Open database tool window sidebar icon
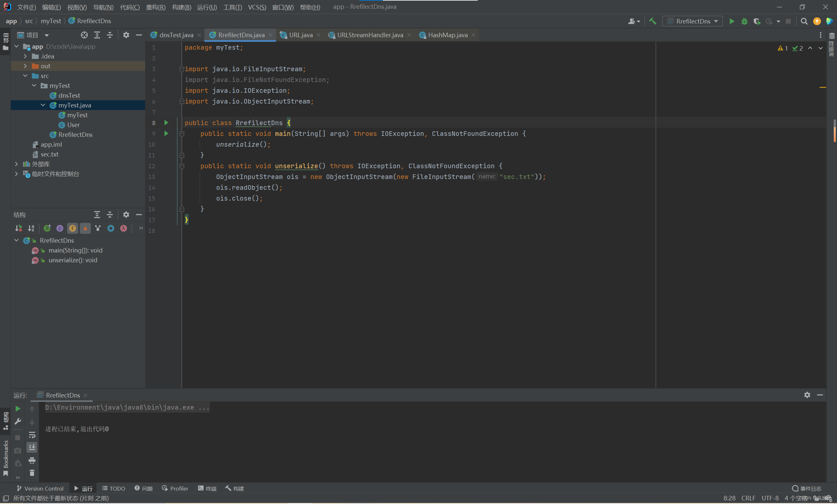837x504 pixels. (x=832, y=44)
